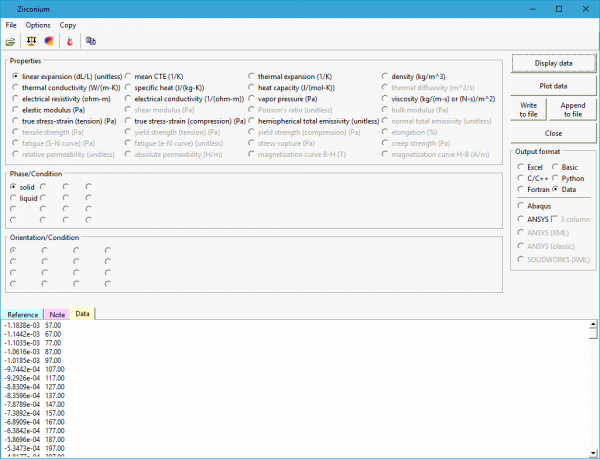Open the Copy menu
Screen dimensions: 600x459
tap(68, 25)
